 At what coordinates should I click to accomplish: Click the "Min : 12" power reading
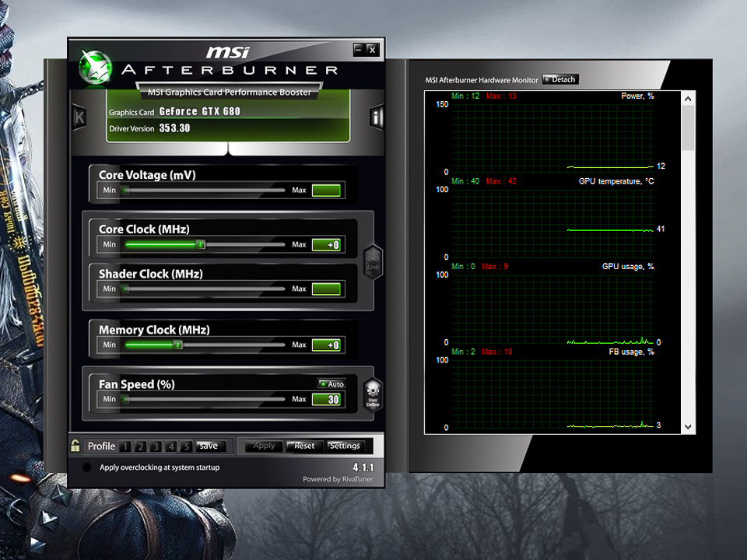coord(465,96)
